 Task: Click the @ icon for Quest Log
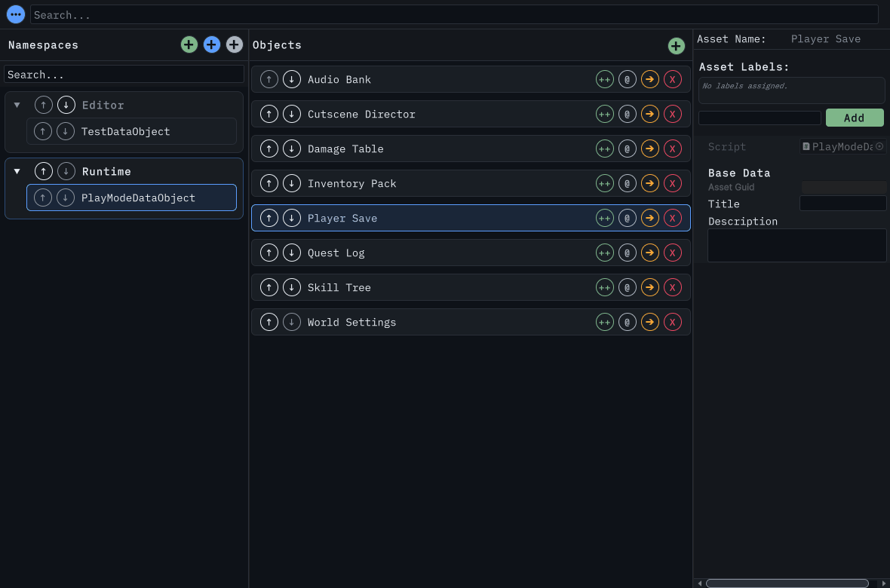click(628, 253)
